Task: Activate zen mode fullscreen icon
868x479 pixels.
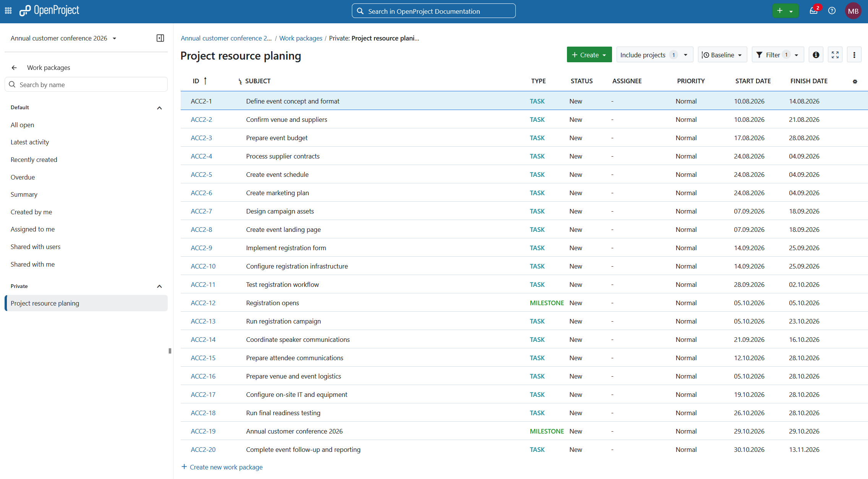Action: (835, 55)
